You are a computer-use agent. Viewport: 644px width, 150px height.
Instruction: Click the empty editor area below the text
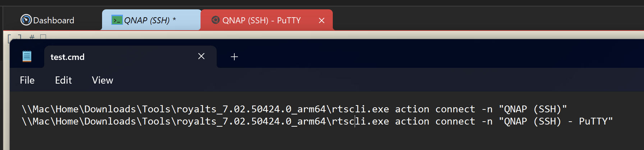(287, 140)
